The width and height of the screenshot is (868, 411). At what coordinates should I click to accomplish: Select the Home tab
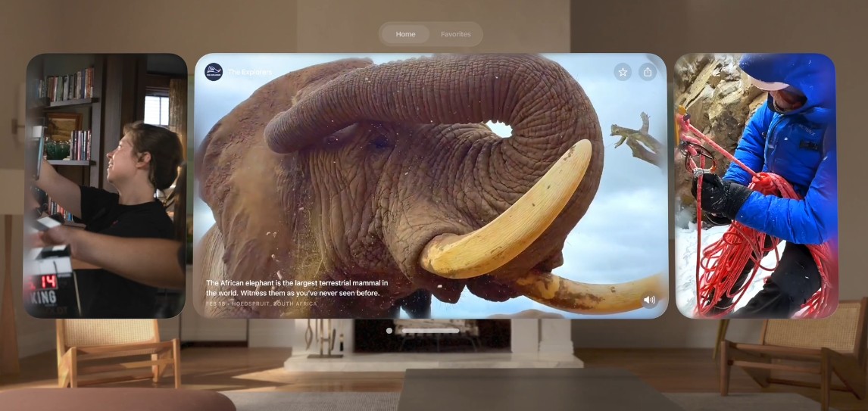tap(405, 34)
